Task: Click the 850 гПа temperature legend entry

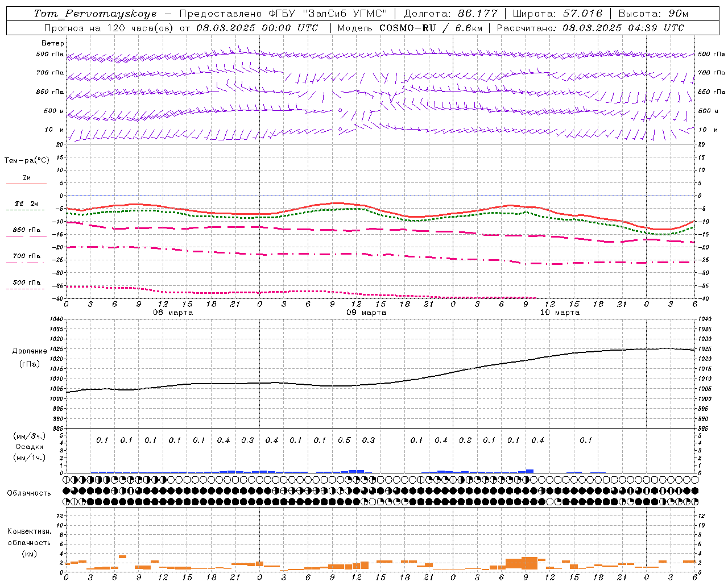Action: pos(26,230)
